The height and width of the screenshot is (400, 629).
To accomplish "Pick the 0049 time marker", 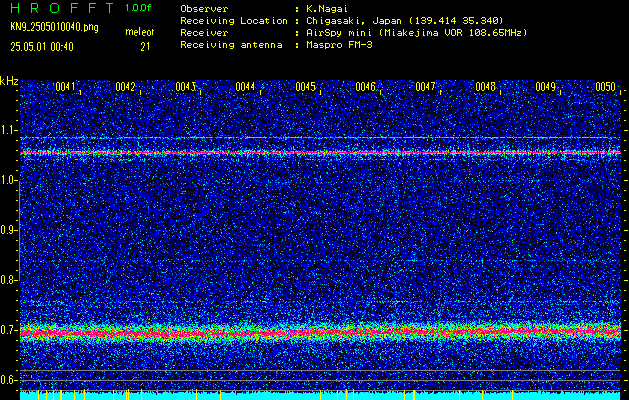I will 546,87.
